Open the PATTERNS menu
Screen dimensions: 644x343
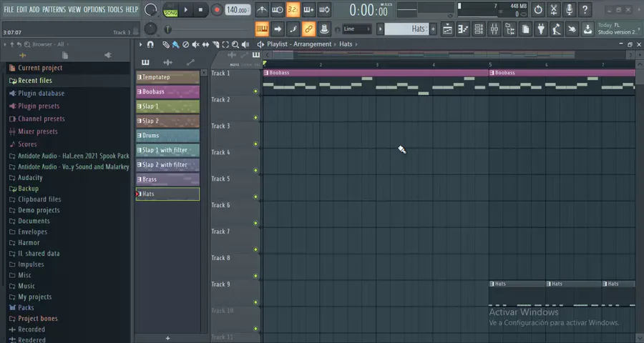(x=54, y=9)
